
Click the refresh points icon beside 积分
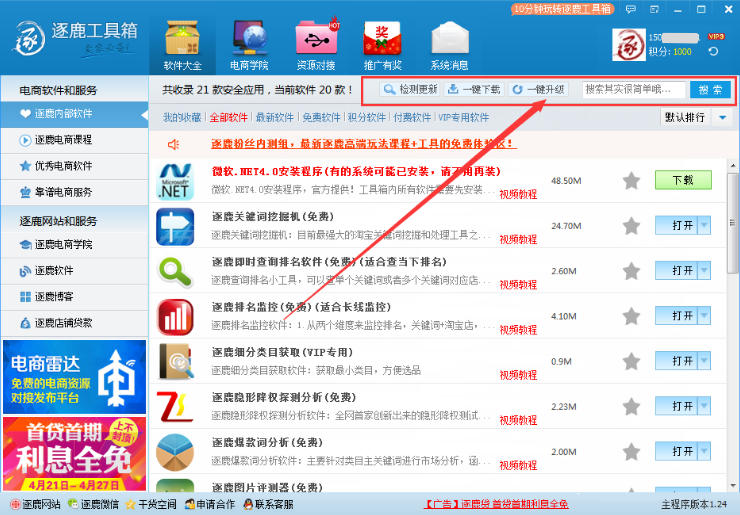(x=713, y=51)
